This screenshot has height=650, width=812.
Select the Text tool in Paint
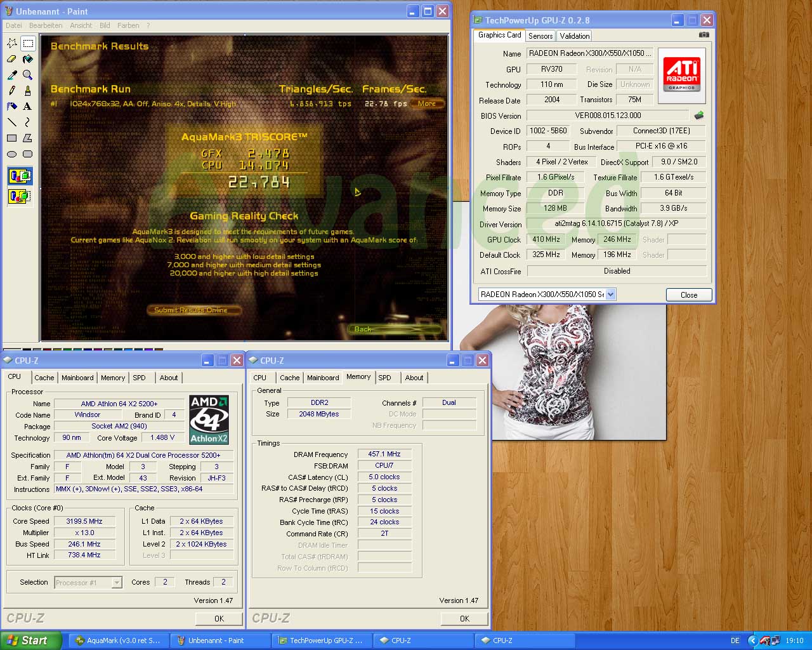point(28,107)
